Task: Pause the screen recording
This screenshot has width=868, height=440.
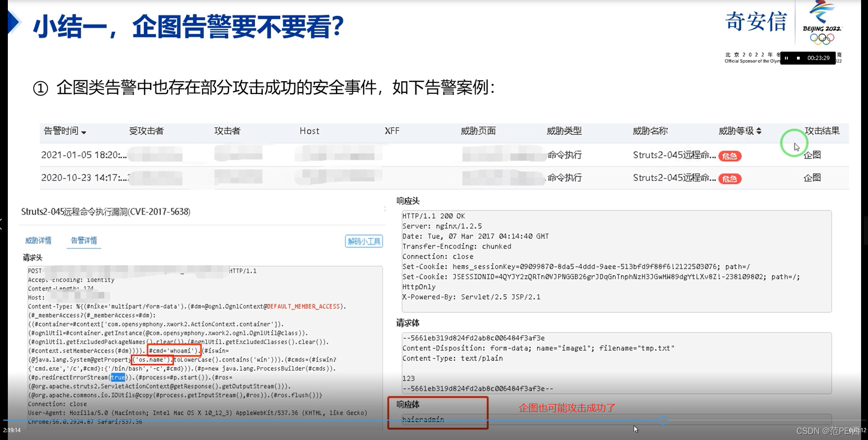Action: tap(786, 58)
